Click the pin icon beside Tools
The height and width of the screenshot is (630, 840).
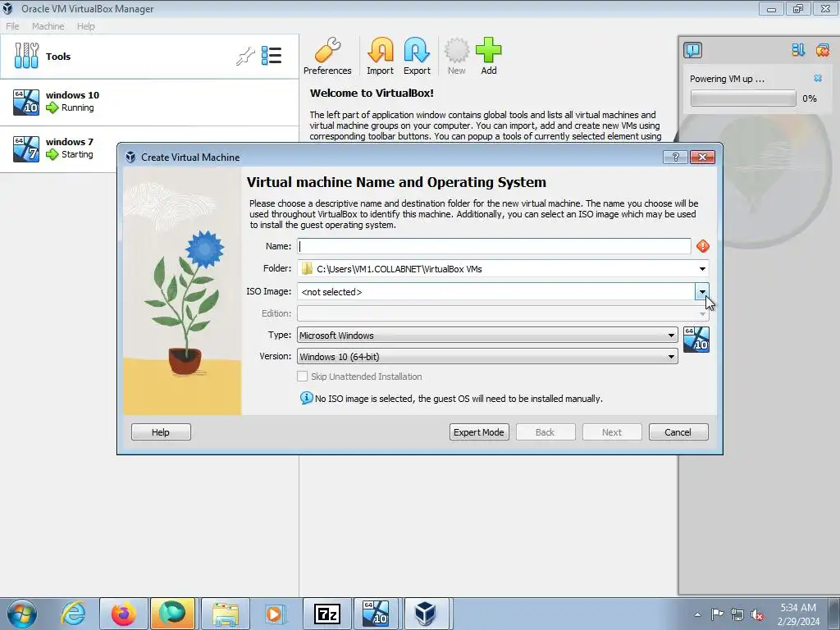[x=245, y=56]
